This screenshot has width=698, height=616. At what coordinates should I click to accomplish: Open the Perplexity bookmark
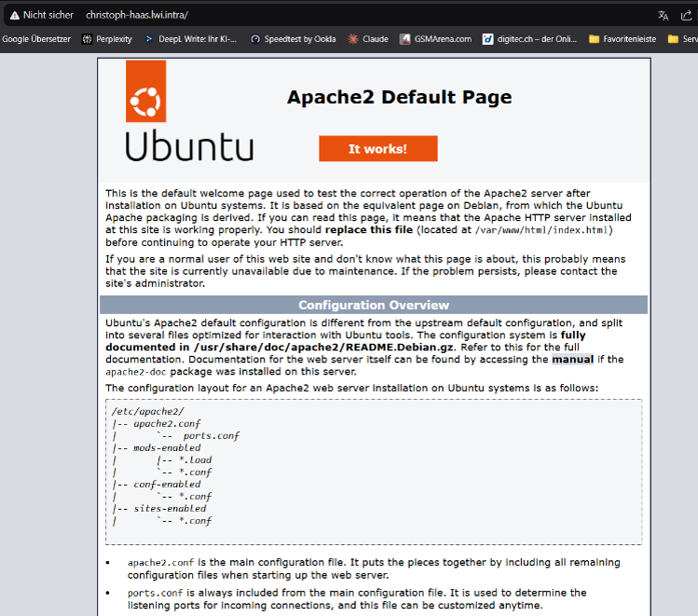tap(107, 39)
